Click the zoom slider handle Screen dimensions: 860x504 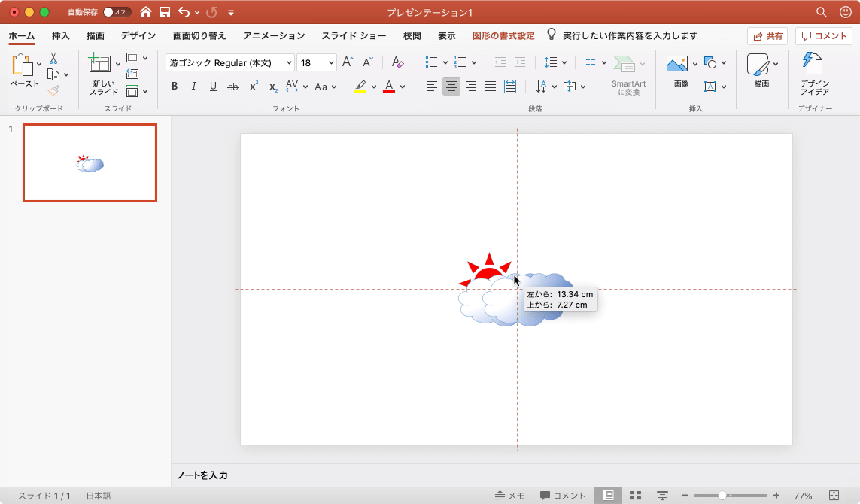[x=722, y=496]
